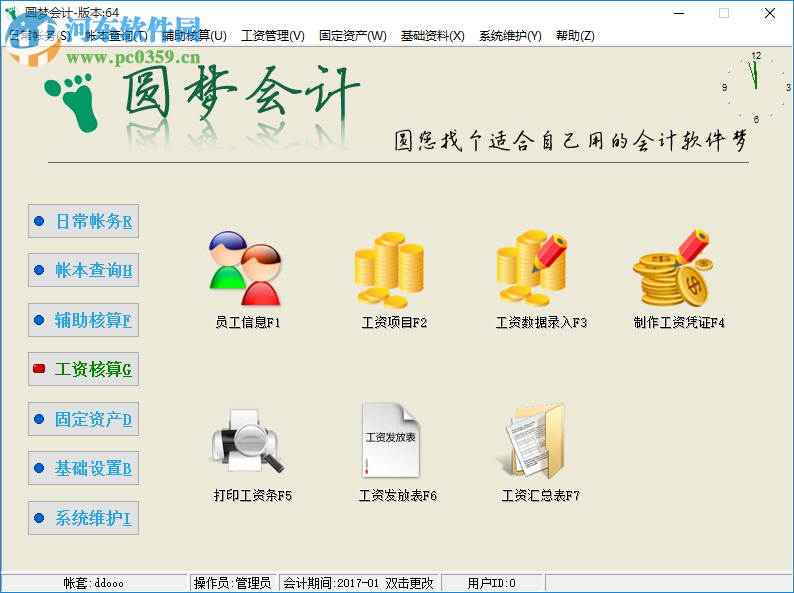Close the 圆梦会计 window
Screen dimensions: 794x593
click(770, 13)
